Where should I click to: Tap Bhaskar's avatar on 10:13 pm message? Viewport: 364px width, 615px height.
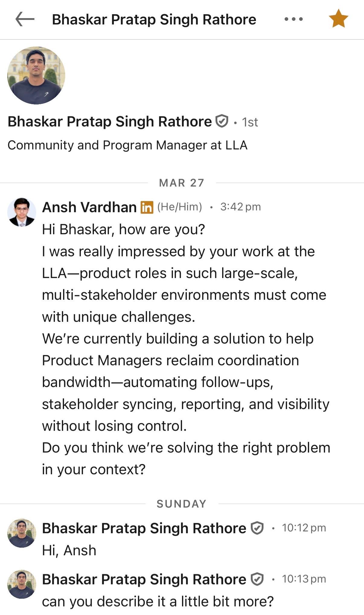click(x=21, y=584)
